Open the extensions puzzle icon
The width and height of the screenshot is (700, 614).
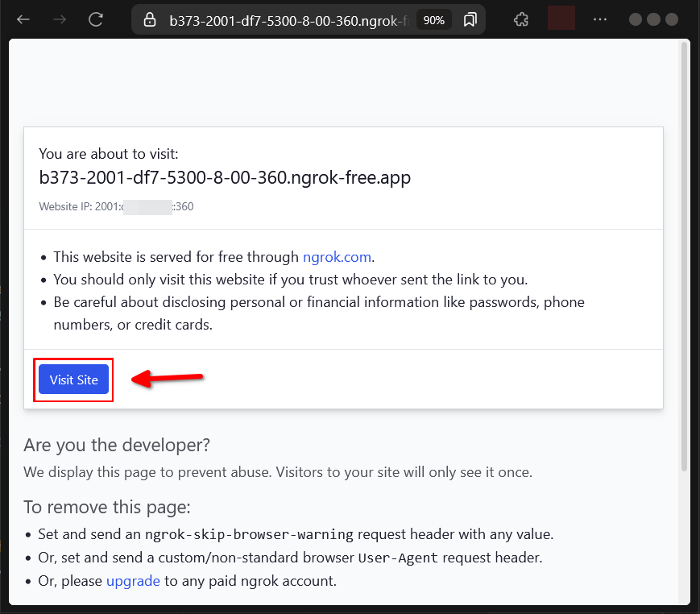521,19
